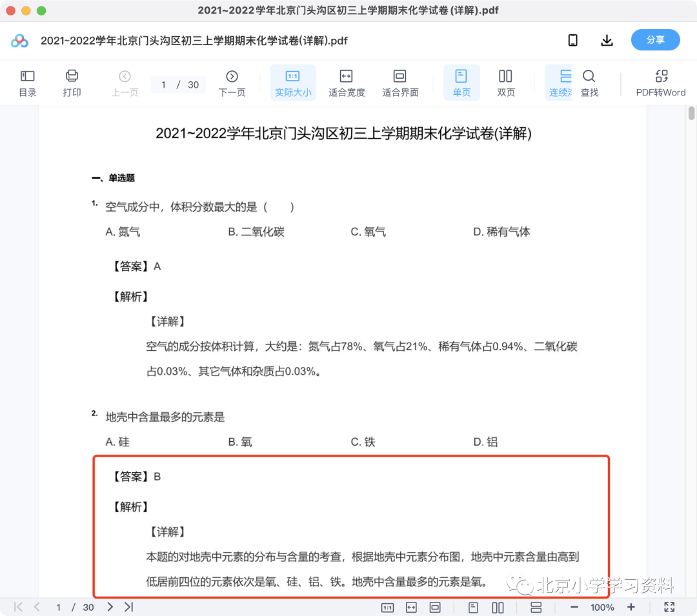Go to previous page with 上一页
The image size is (697, 616).
125,83
